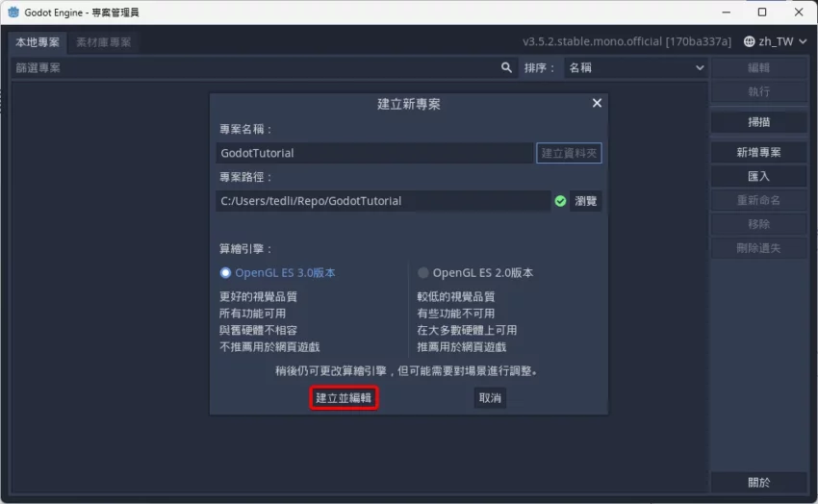
Task: Click the 更好的視覺品質 description text
Action: tap(258, 296)
